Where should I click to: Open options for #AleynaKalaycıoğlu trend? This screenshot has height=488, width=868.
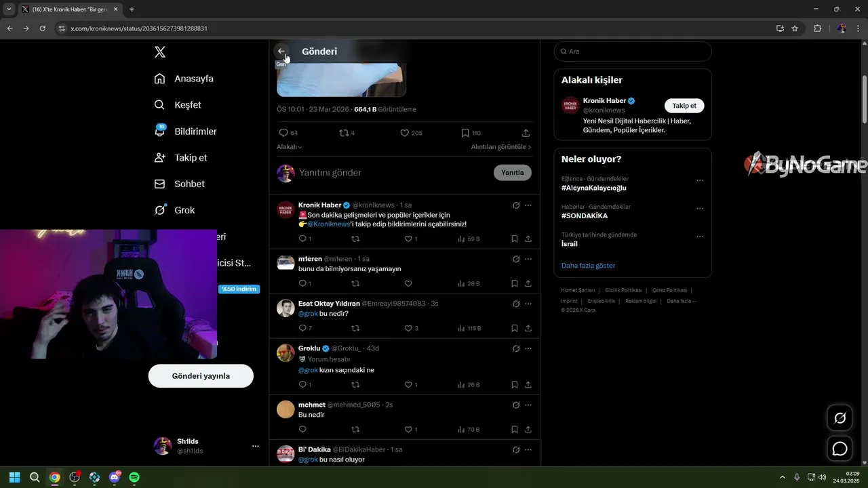[700, 181]
